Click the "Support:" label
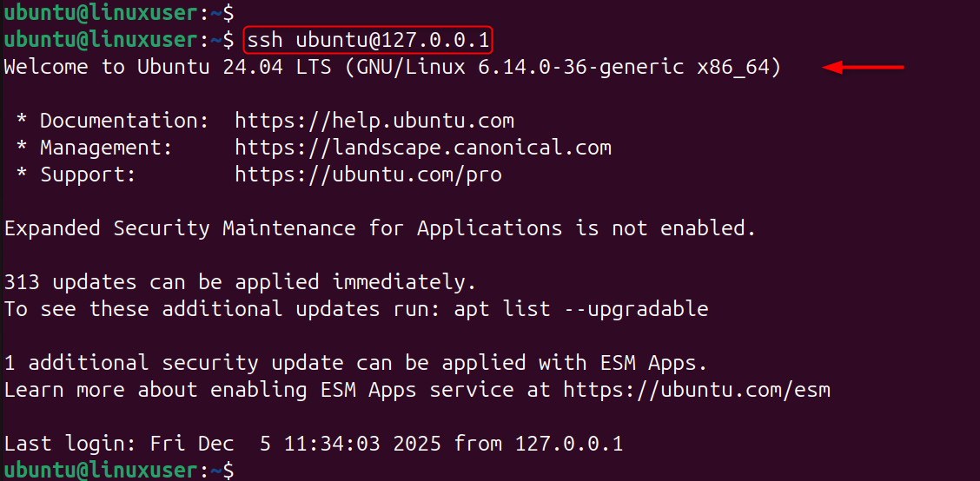This screenshot has height=481, width=980. (88, 175)
